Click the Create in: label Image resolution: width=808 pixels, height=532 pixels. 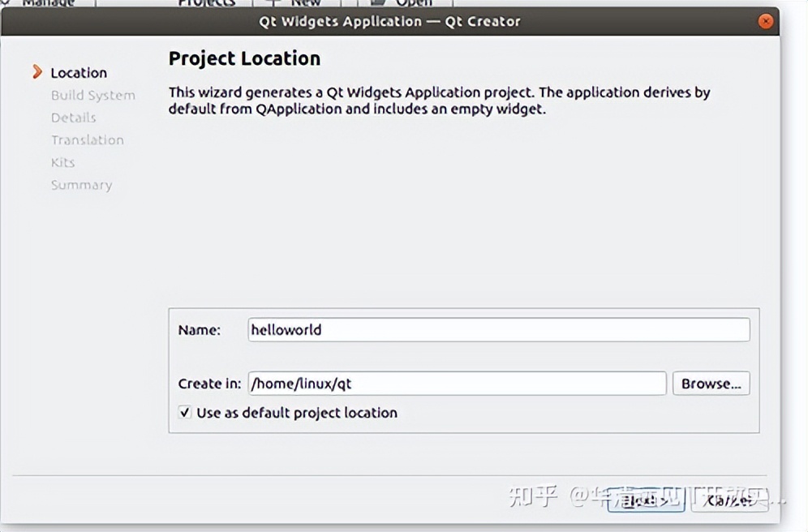pos(209,384)
